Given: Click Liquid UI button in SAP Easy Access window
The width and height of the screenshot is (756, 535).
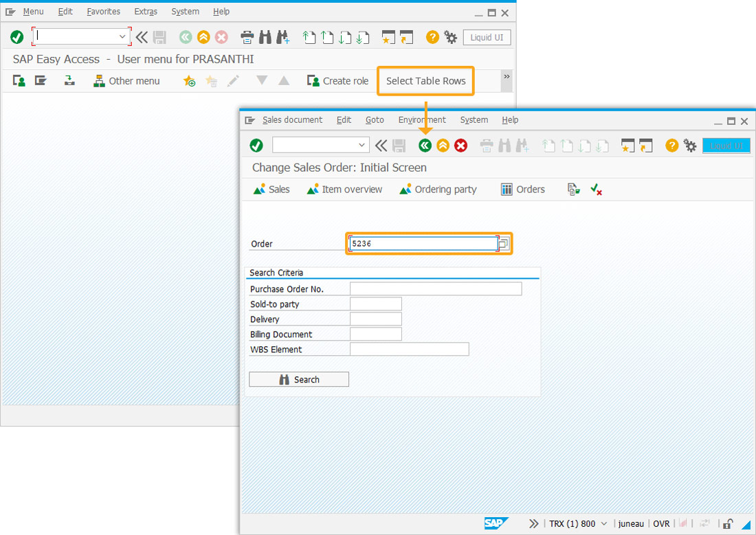Looking at the screenshot, I should 487,38.
